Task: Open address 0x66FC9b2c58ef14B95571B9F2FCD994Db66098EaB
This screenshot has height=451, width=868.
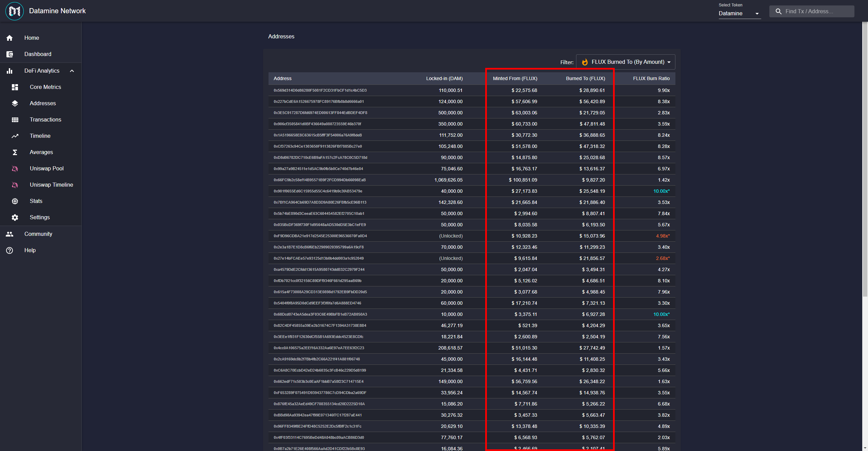Action: 320,180
